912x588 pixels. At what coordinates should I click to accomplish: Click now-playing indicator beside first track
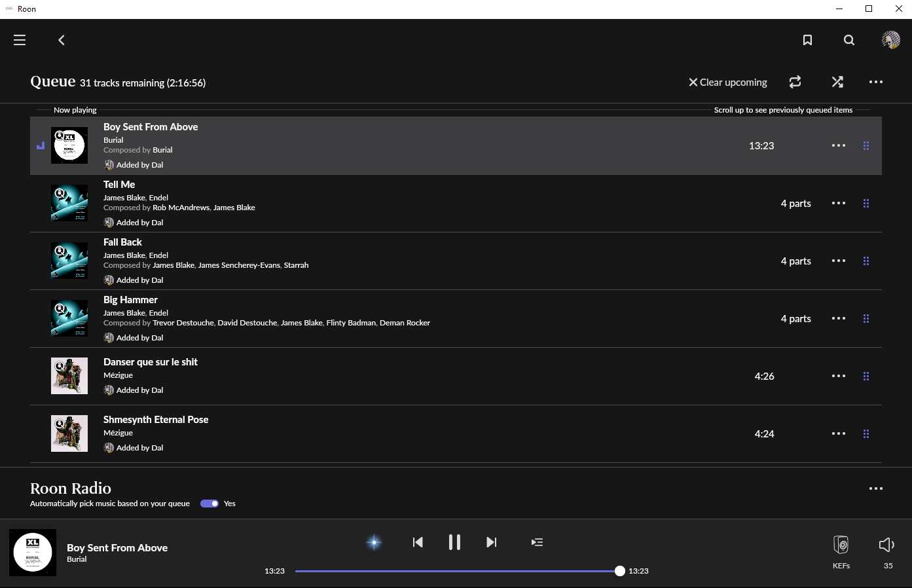41,145
